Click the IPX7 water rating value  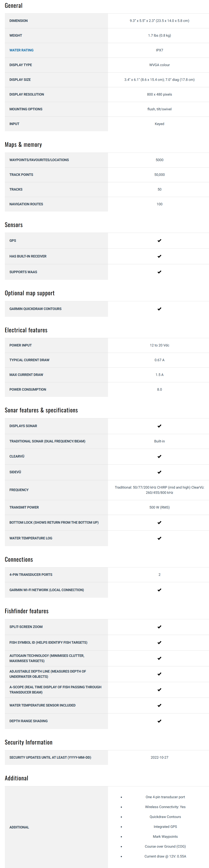click(x=159, y=50)
